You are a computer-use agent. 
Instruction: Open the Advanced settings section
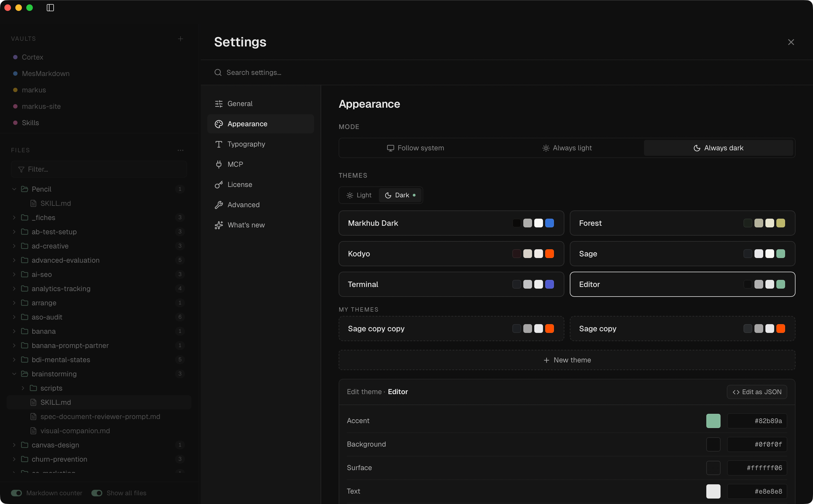click(x=260, y=205)
